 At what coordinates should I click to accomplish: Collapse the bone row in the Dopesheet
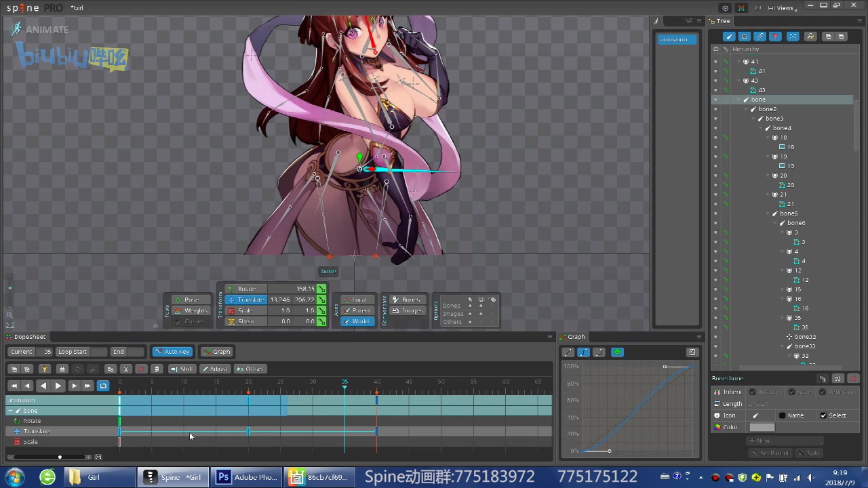click(10, 411)
